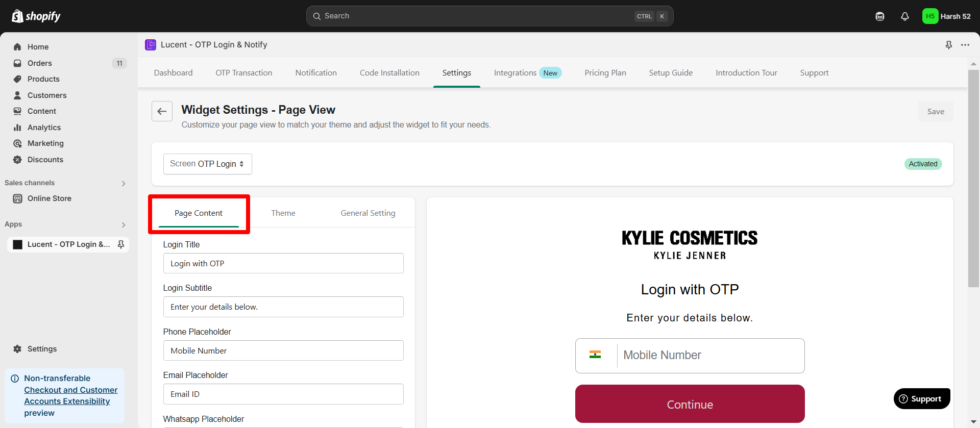Image resolution: width=980 pixels, height=428 pixels.
Task: Open the Integrations tab
Action: click(528, 73)
